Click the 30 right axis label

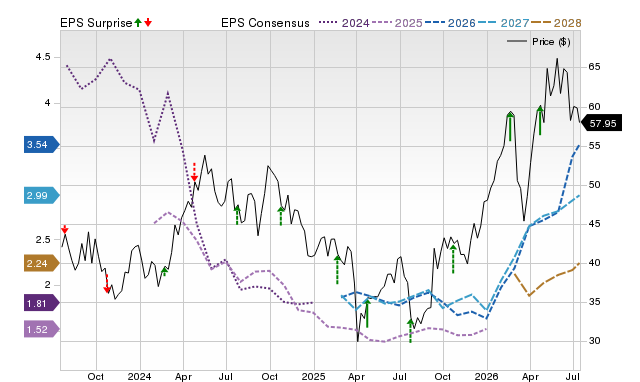(594, 341)
